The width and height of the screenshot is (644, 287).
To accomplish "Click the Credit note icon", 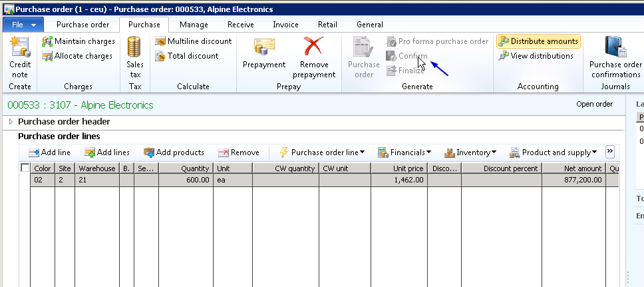I will coord(20,48).
